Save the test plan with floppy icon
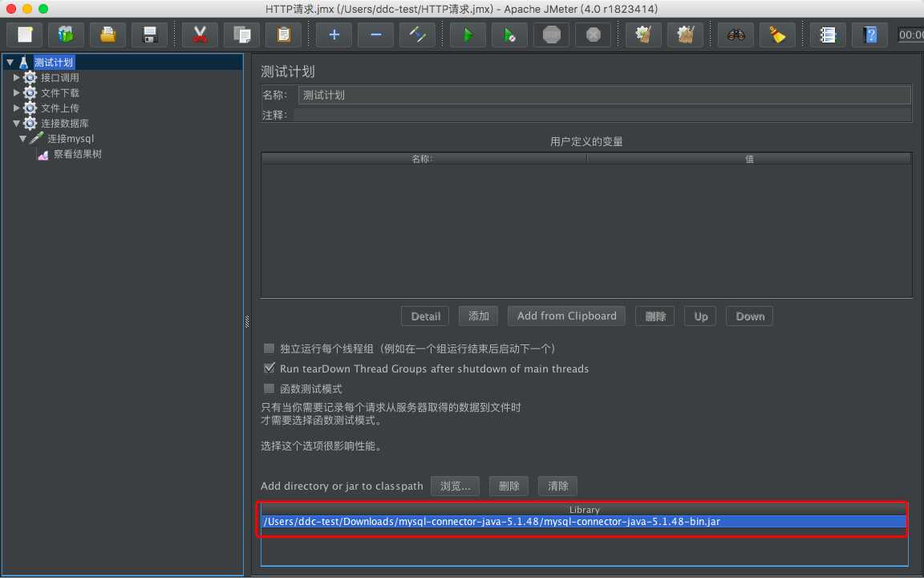 click(x=150, y=35)
